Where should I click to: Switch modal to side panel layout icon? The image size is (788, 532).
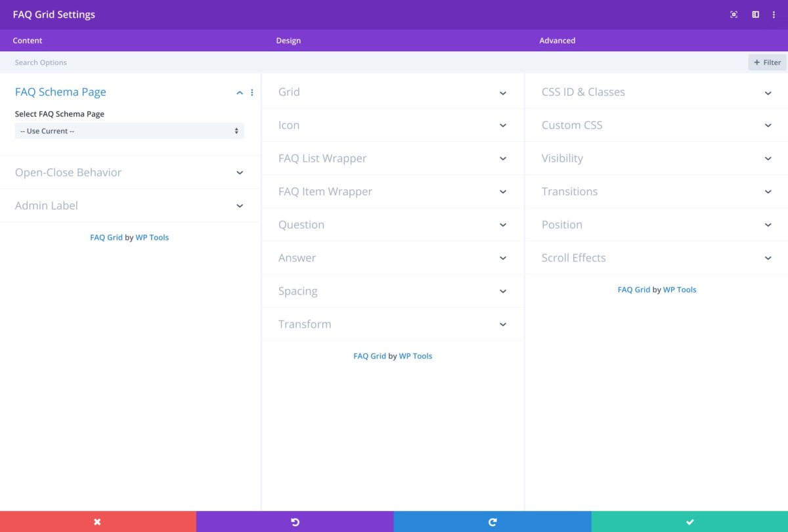tap(755, 14)
